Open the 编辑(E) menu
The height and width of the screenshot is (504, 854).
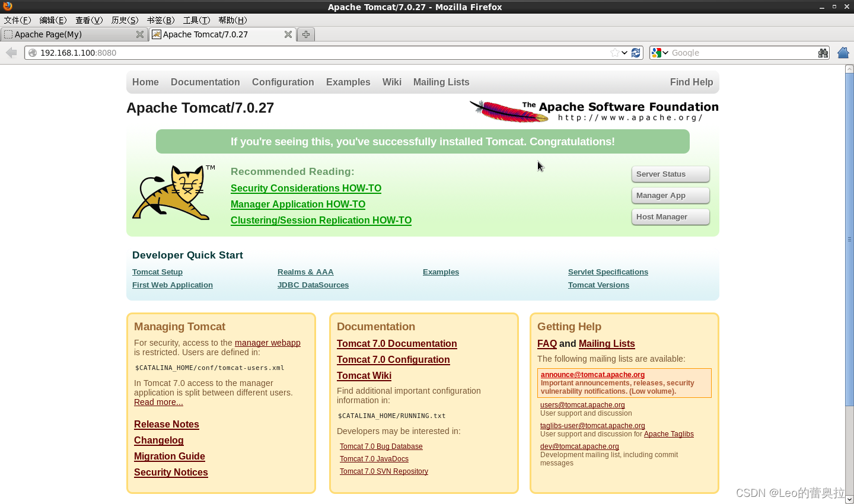pyautogui.click(x=53, y=20)
